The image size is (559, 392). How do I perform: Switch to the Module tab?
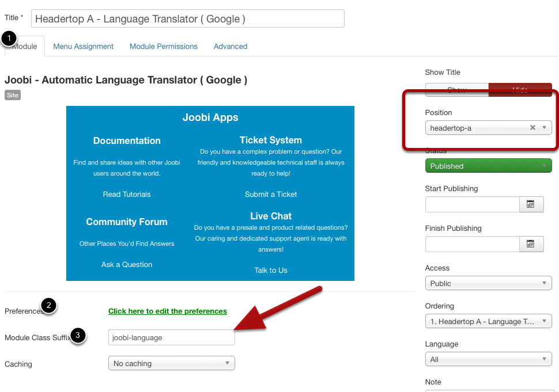(25, 46)
